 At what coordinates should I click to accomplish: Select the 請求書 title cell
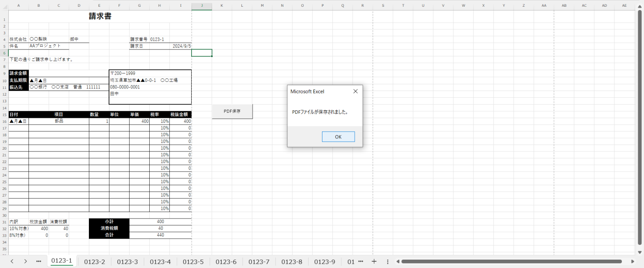click(x=100, y=16)
